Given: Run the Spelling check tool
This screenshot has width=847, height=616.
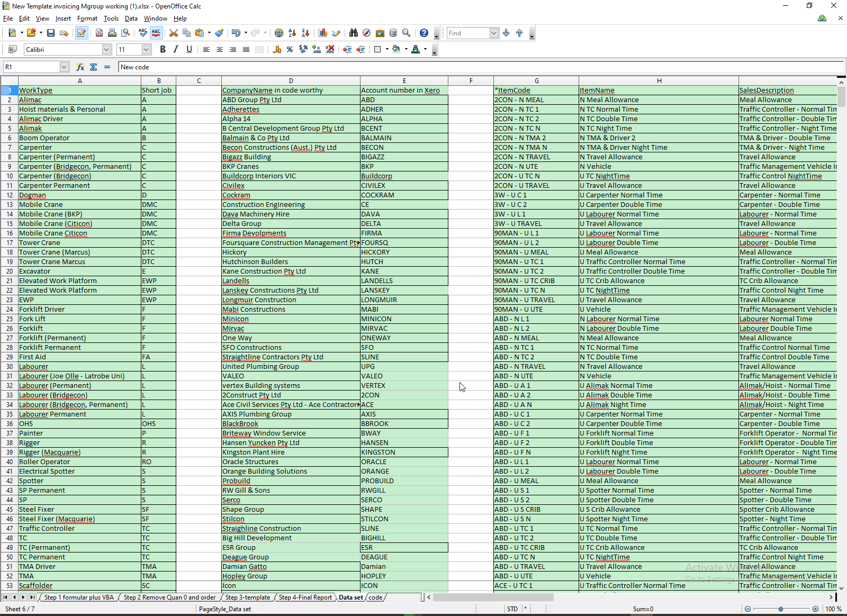Looking at the screenshot, I should pos(143,33).
